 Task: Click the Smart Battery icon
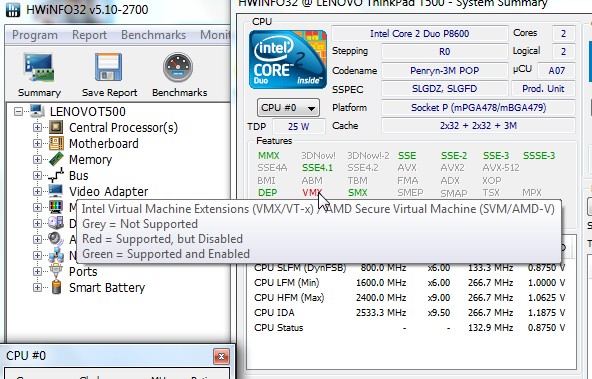(56, 287)
